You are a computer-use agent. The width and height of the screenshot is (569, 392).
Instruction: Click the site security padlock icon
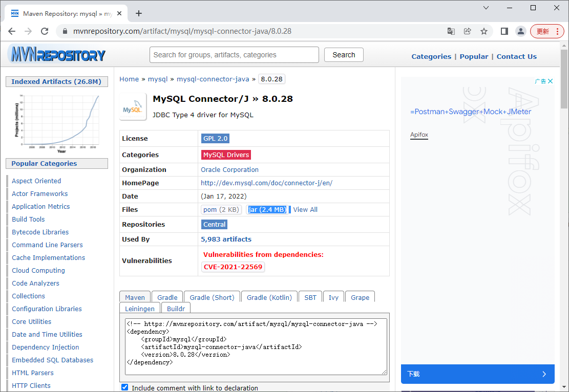tap(65, 31)
